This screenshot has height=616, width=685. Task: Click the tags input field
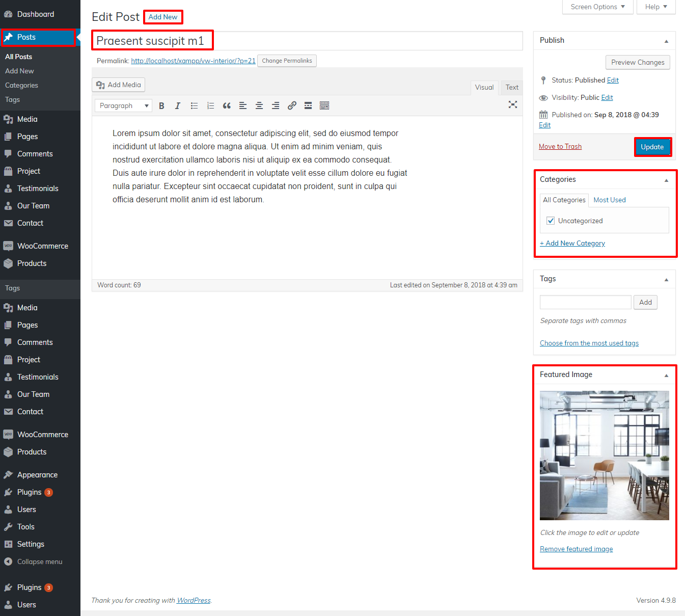(x=585, y=302)
